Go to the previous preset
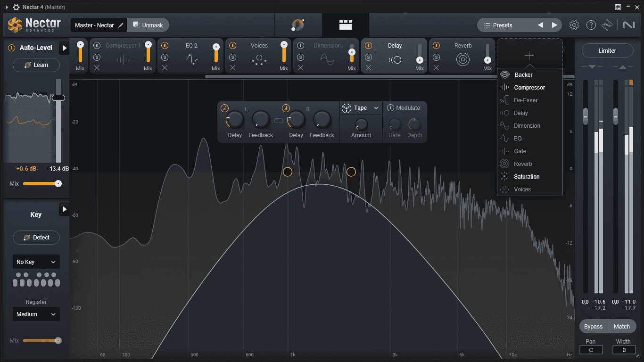644x362 pixels. click(x=540, y=25)
